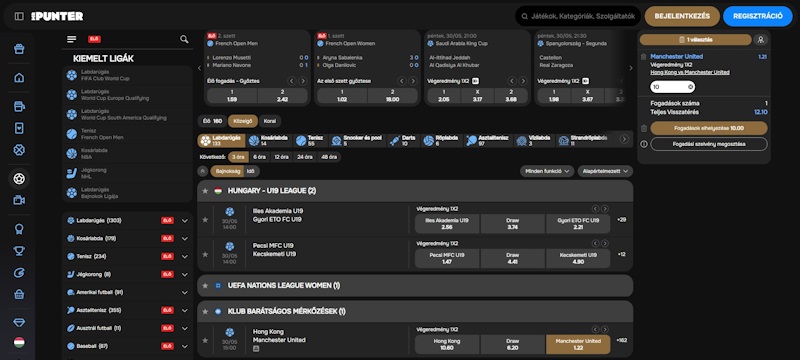
Task: Star the Hong Kong vs Manchester United match
Action: click(205, 341)
